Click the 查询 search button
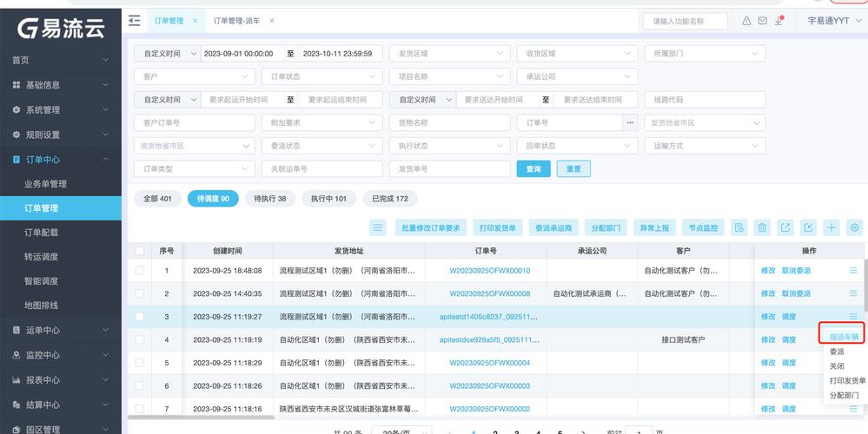 pos(533,169)
